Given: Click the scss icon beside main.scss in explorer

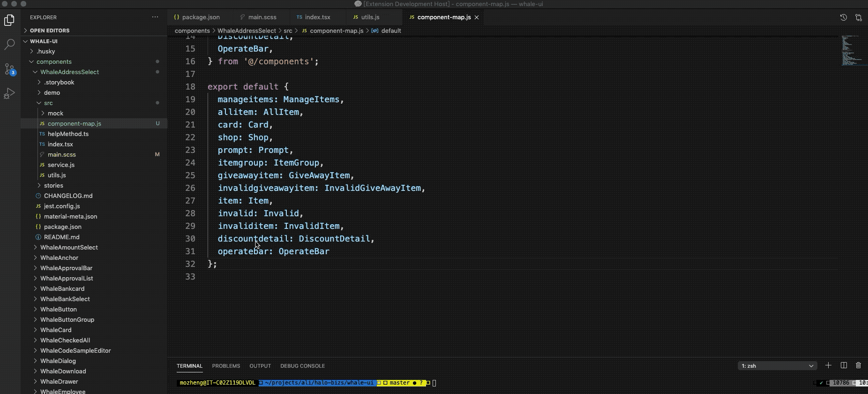Looking at the screenshot, I should coord(42,154).
